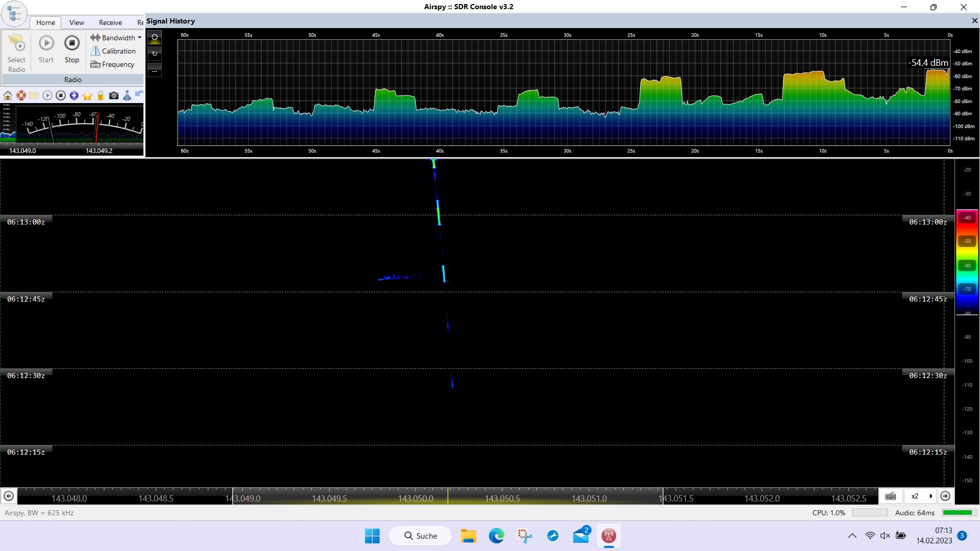Click the 06:13:00z left waterfall timestamp
This screenshot has height=551, width=980.
tap(26, 222)
